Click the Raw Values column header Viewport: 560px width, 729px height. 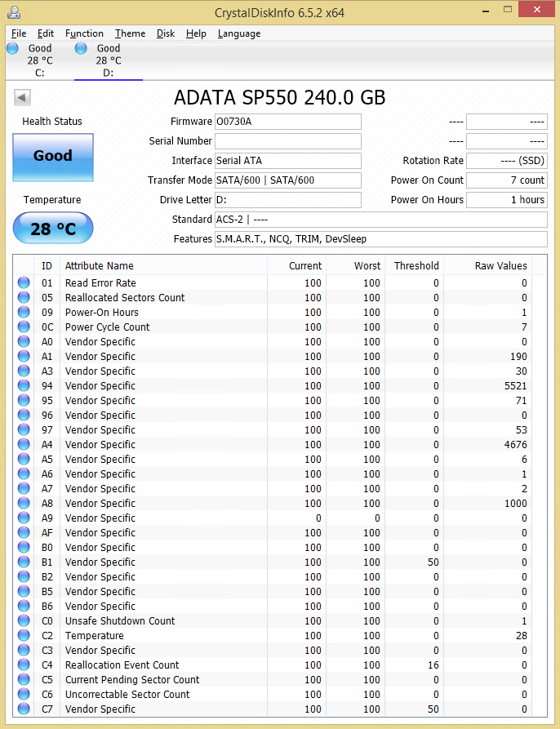(x=500, y=266)
